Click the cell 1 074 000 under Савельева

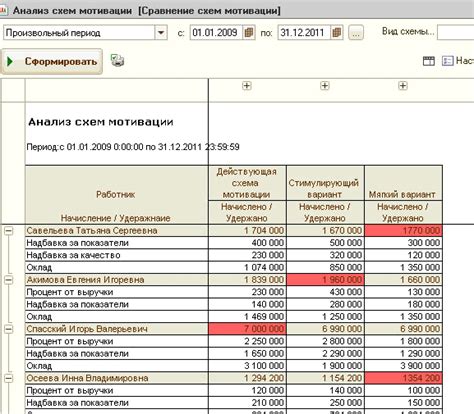(247, 268)
